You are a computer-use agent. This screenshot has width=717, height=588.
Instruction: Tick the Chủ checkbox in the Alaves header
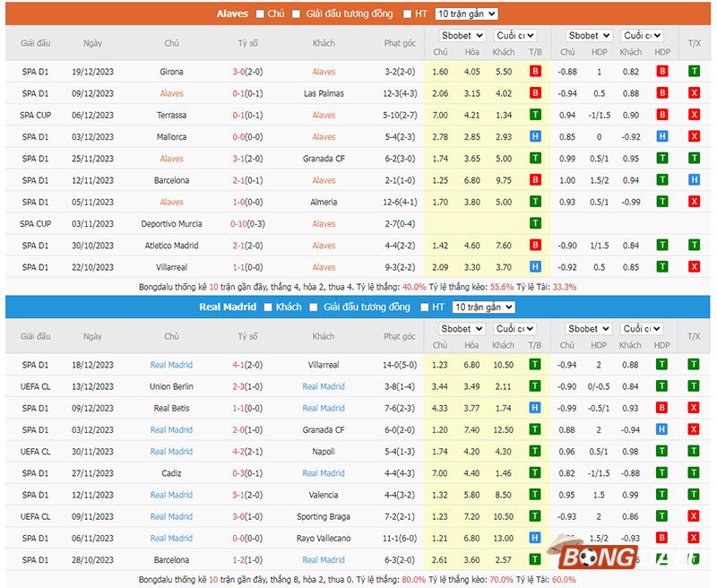point(261,14)
